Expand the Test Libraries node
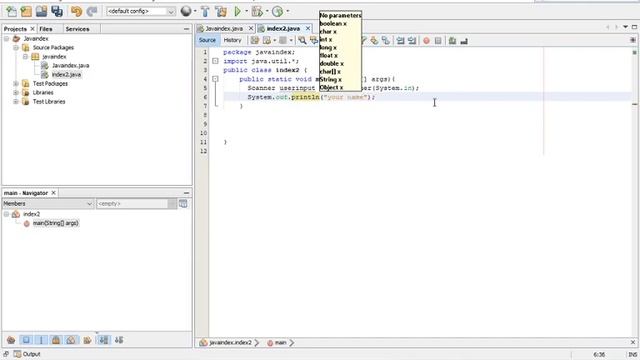The height and width of the screenshot is (360, 640). (16, 102)
